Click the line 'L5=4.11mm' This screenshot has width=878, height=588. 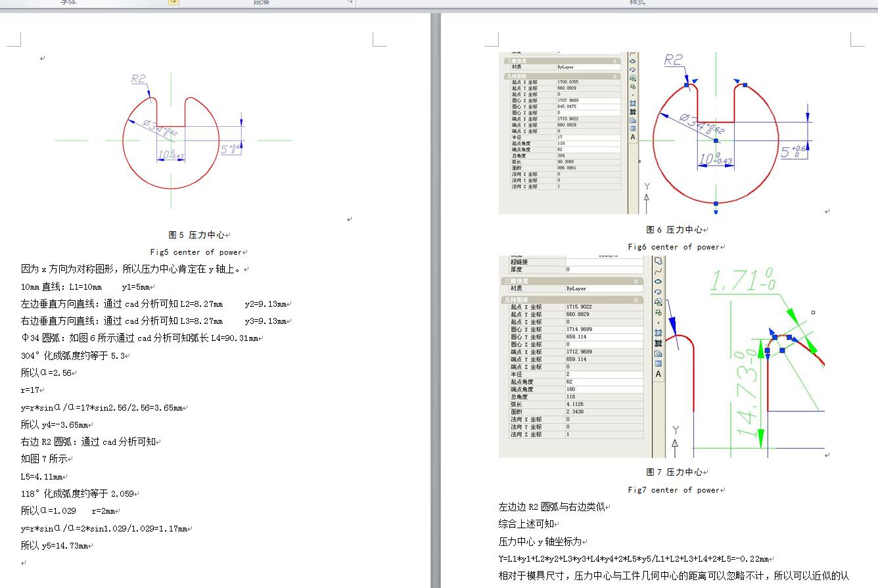[41, 476]
